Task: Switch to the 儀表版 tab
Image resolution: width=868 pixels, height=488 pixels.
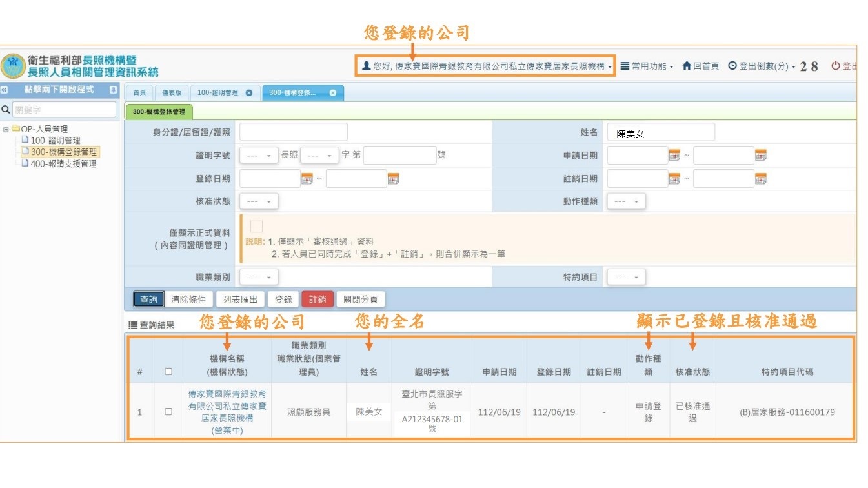Action: tap(172, 93)
